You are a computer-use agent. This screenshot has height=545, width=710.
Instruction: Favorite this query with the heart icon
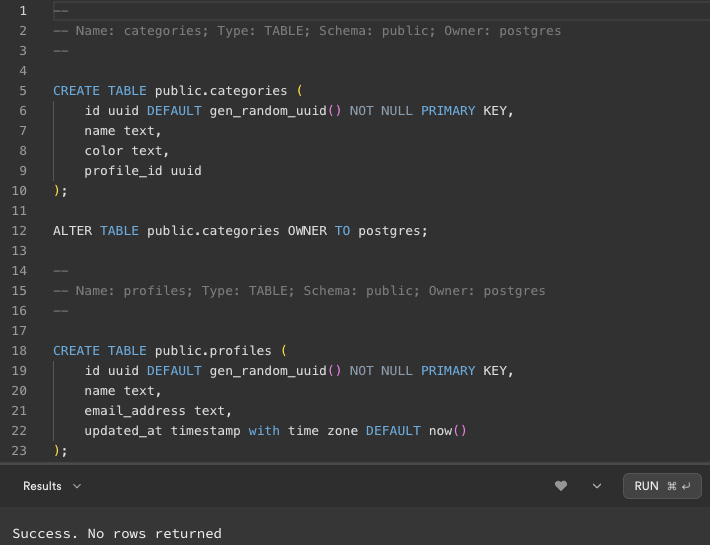(x=561, y=486)
